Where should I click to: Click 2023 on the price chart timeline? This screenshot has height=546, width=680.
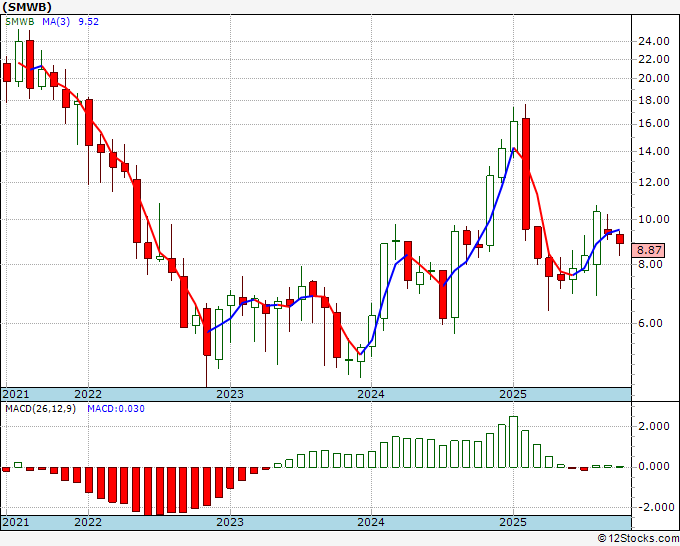click(230, 394)
